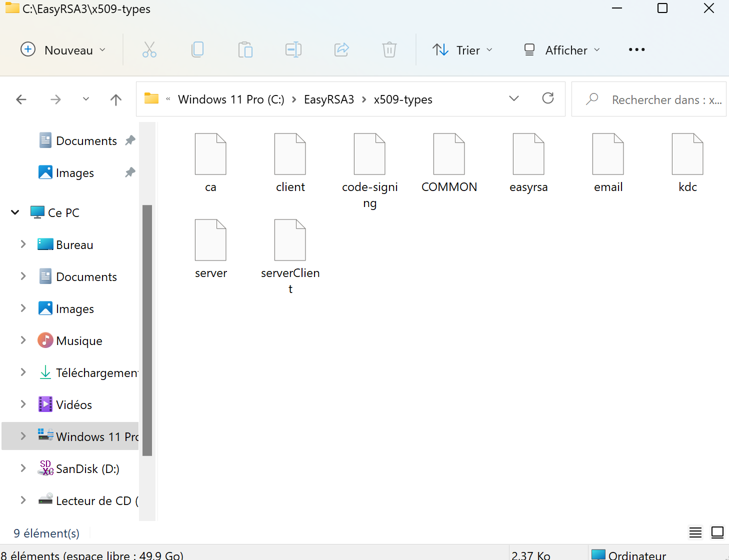Open the Afficher view dropdown

[x=561, y=50]
